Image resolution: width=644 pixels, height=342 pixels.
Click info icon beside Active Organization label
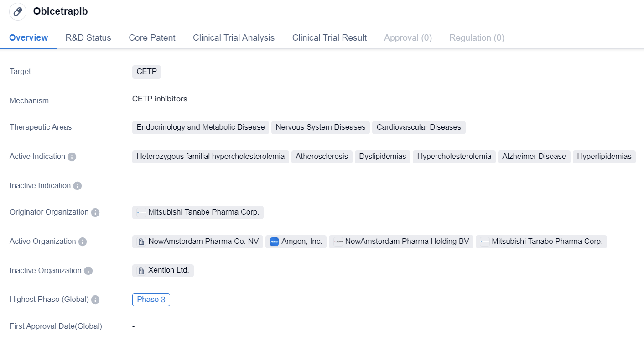click(x=83, y=242)
